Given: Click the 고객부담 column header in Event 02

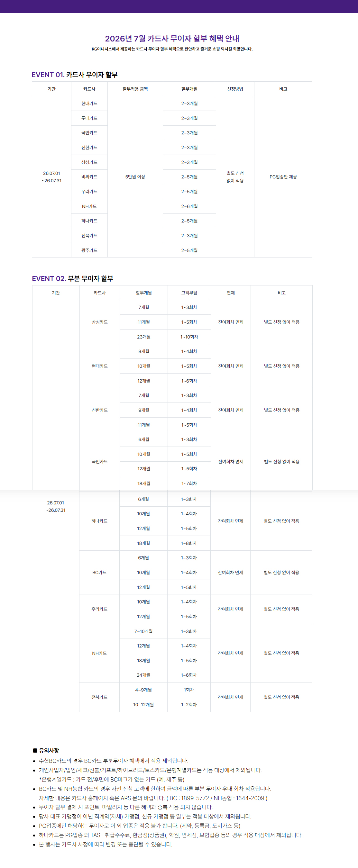Looking at the screenshot, I should click(189, 293).
